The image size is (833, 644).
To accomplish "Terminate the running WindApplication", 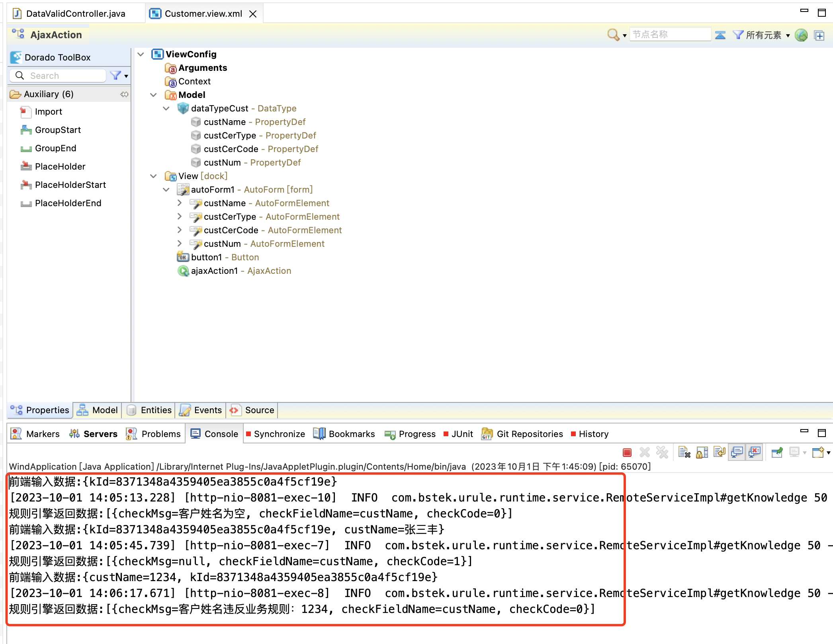I will (627, 452).
